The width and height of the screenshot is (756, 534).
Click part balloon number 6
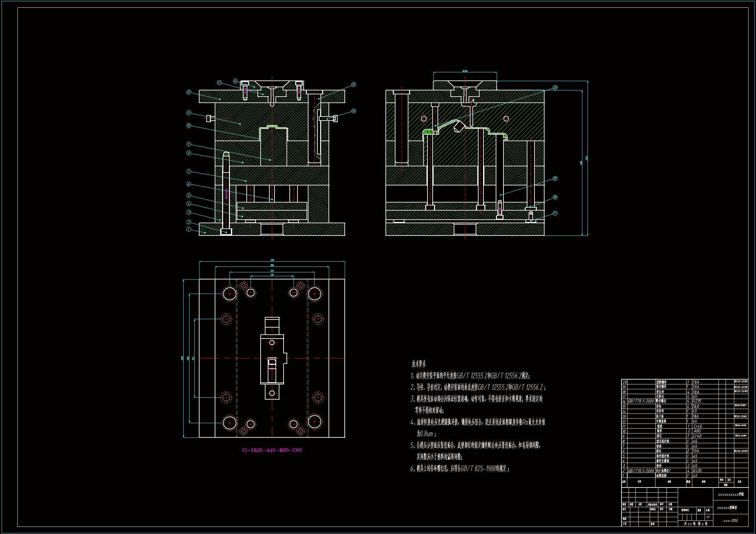tap(189, 184)
